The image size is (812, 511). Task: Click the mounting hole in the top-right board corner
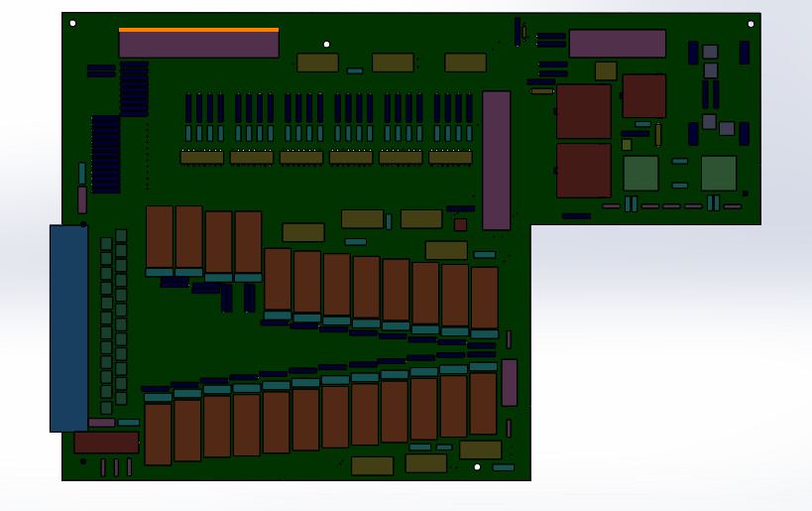(x=751, y=24)
